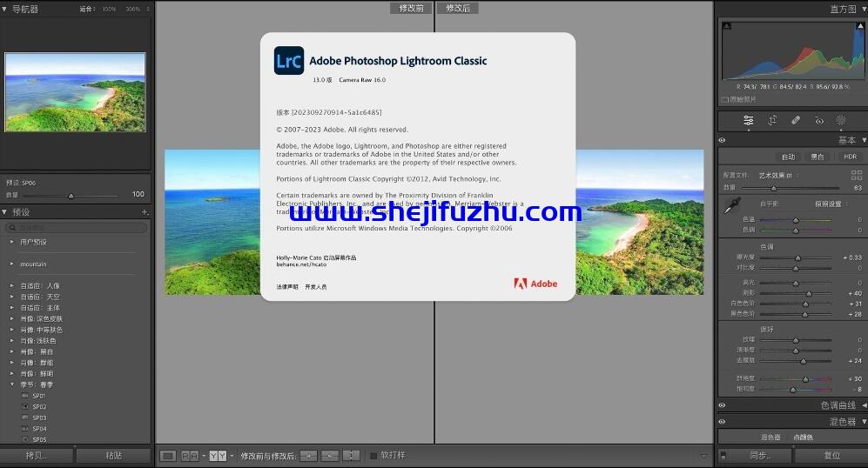Switch to 点颜色 point color tab
This screenshot has width=868, height=468.
(803, 437)
